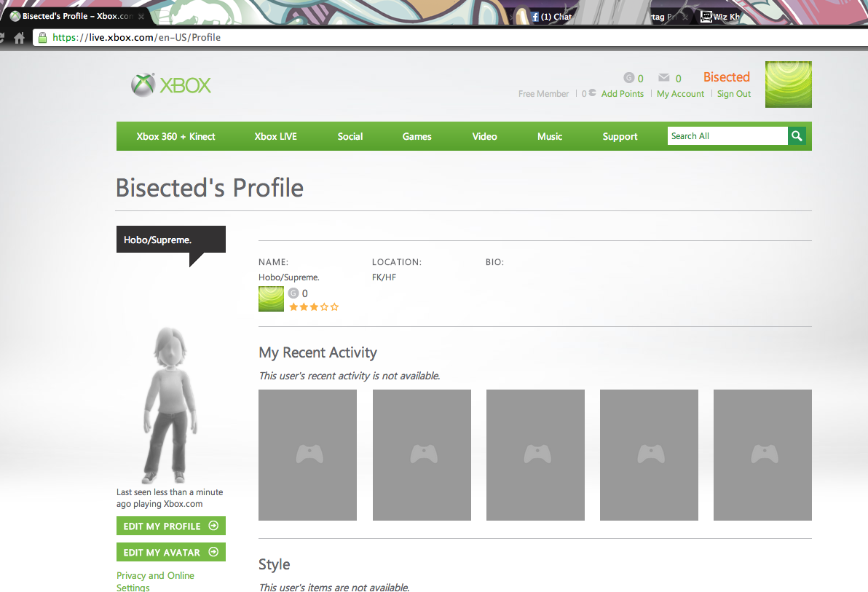The height and width of the screenshot is (592, 868).
Task: Open the first recent activity game tile
Action: [x=308, y=454]
